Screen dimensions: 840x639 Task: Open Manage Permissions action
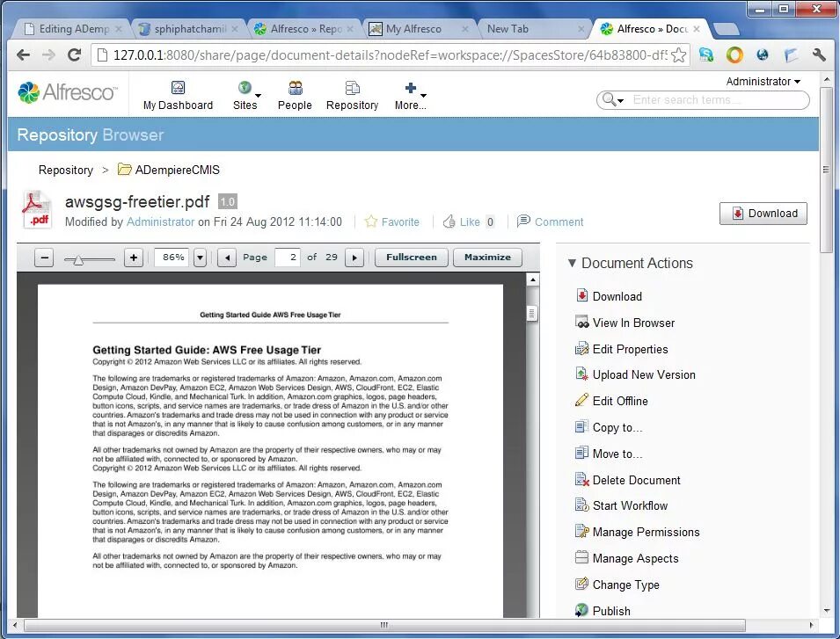click(638, 532)
